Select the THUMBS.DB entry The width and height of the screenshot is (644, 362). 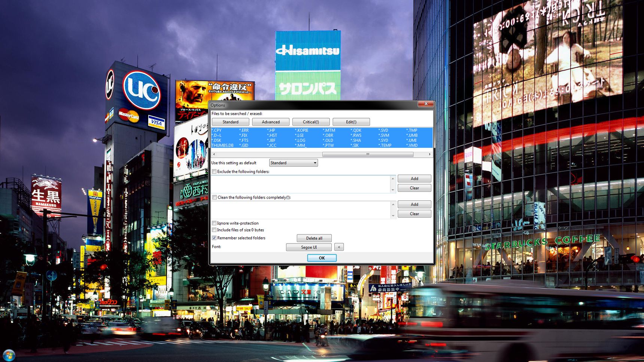(x=222, y=145)
